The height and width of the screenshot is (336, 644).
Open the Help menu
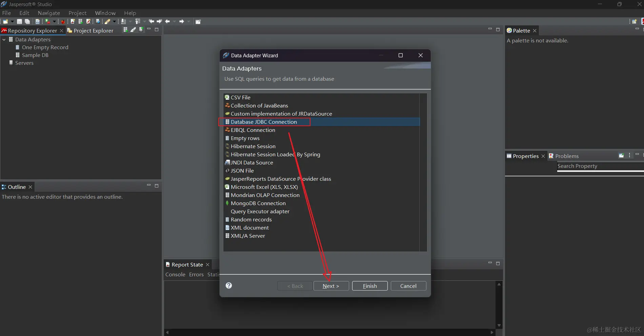[x=130, y=13]
